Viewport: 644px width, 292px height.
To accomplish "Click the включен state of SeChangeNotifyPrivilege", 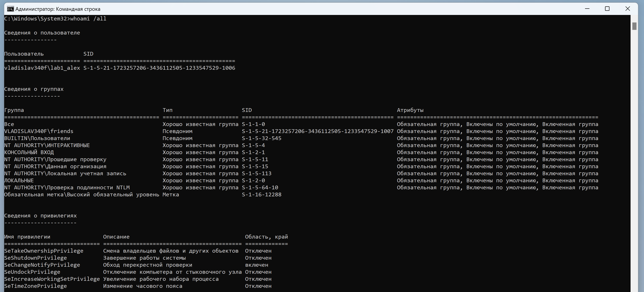I will tap(256, 265).
